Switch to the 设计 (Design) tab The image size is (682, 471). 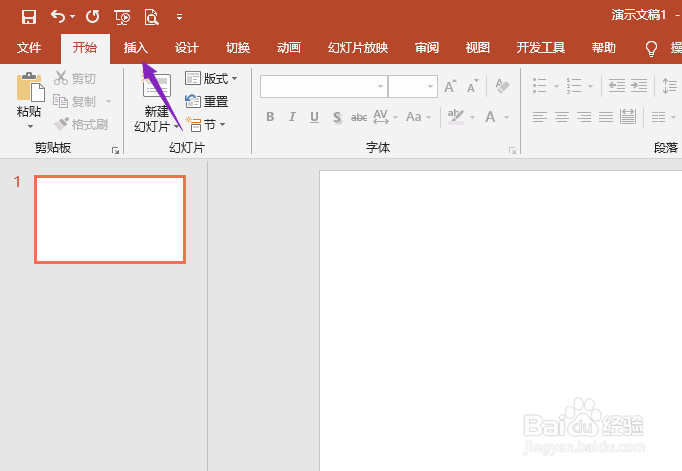(187, 47)
